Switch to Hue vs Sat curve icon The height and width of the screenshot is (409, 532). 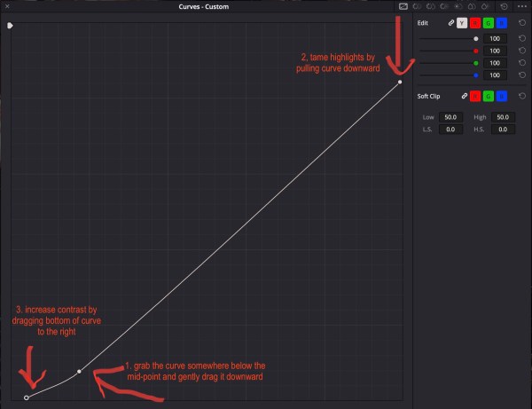[431, 6]
